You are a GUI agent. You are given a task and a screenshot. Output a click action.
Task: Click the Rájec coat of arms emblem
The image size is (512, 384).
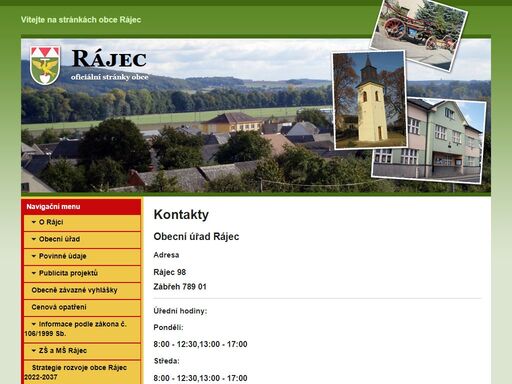pos(45,65)
